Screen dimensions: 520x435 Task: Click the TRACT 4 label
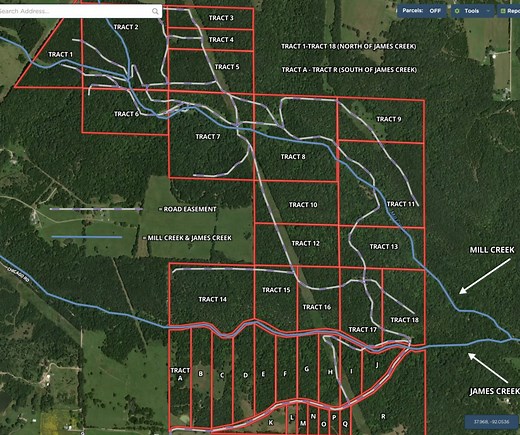(x=221, y=40)
